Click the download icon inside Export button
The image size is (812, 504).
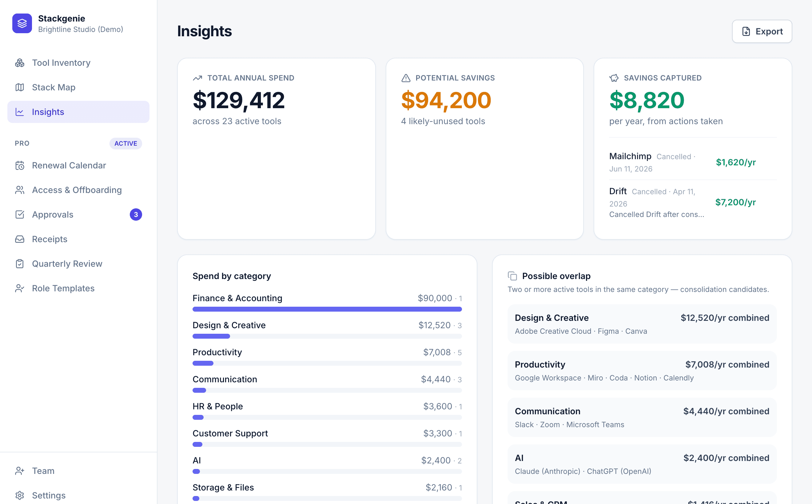pos(746,31)
